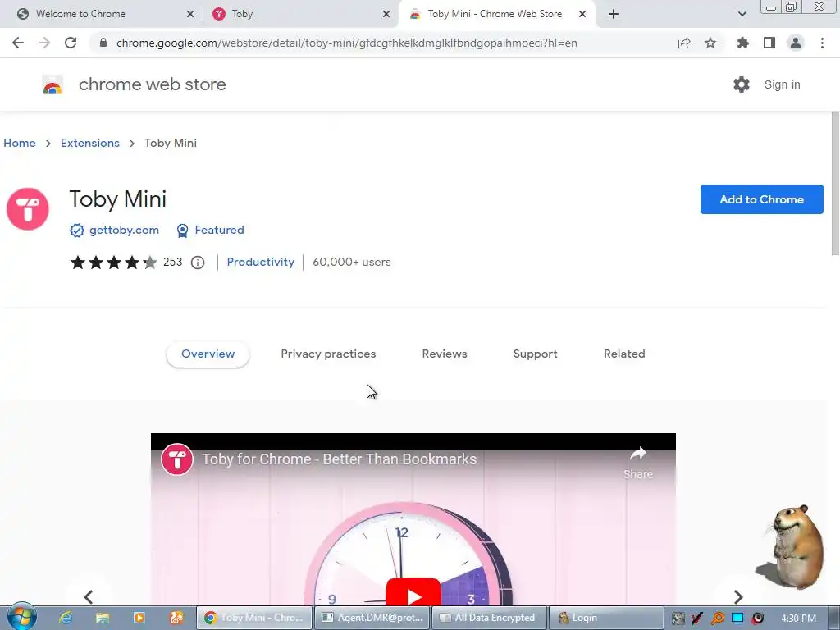
Task: Open the Reviews tab
Action: (444, 354)
